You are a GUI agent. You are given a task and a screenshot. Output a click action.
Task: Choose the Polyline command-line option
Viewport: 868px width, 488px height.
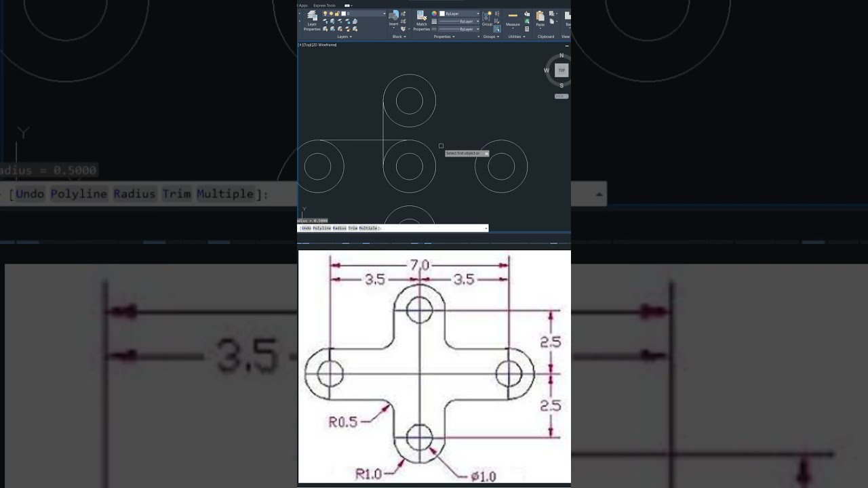[x=321, y=228]
